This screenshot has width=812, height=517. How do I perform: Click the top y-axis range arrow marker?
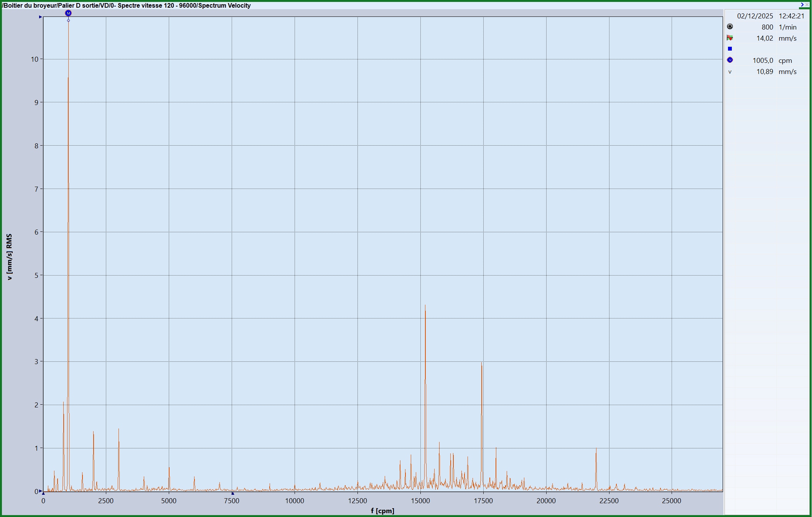40,17
